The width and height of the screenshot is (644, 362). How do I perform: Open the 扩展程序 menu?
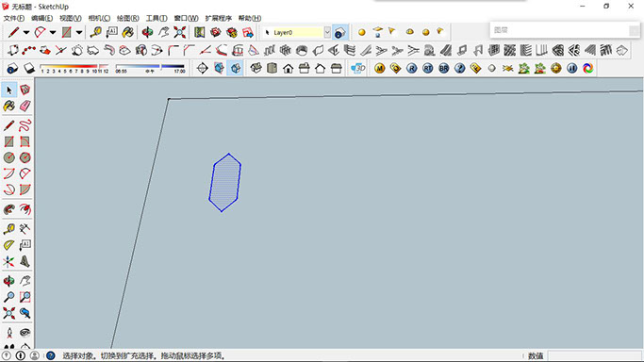(x=219, y=18)
